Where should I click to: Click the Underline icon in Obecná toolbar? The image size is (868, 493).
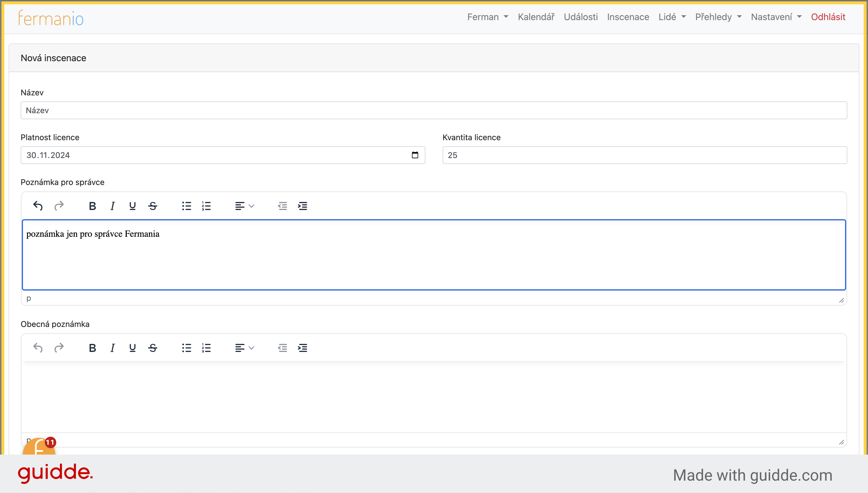coord(132,348)
